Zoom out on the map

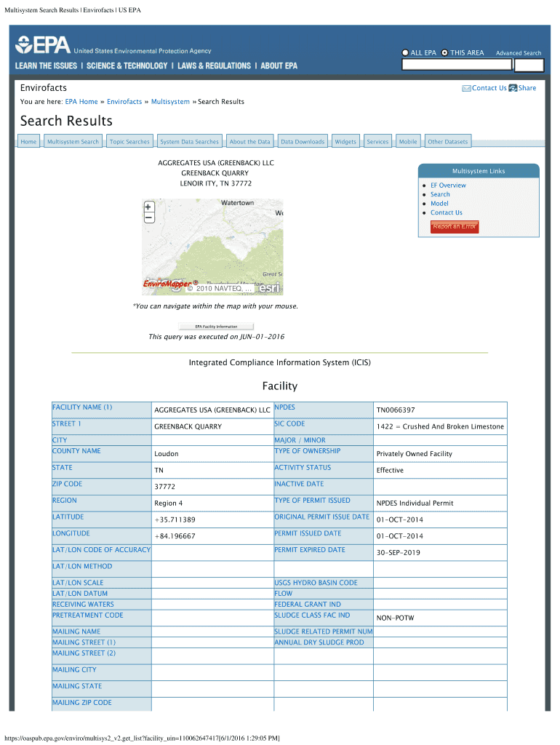(x=148, y=218)
